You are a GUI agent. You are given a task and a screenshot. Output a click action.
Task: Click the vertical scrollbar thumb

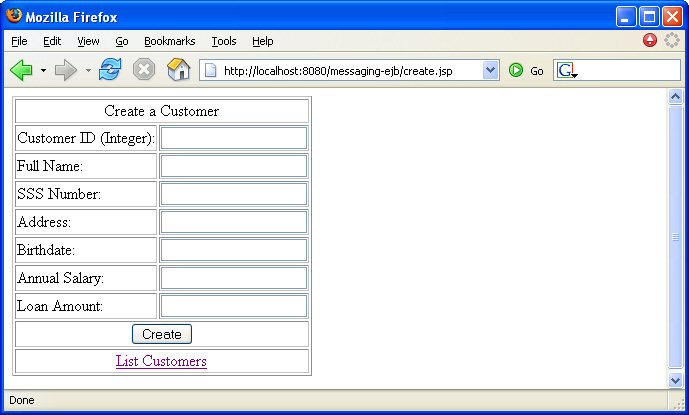coord(675,237)
